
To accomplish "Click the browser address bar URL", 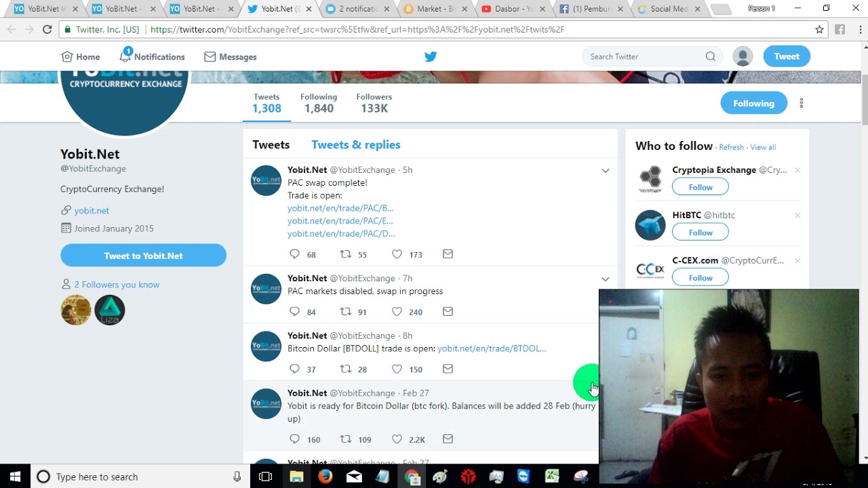I will tap(357, 30).
